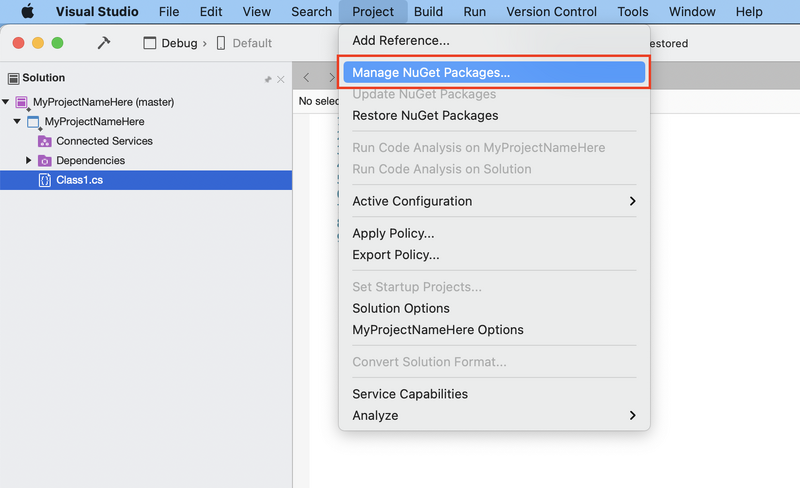
Task: Click the Debug configuration icon
Action: pos(149,43)
